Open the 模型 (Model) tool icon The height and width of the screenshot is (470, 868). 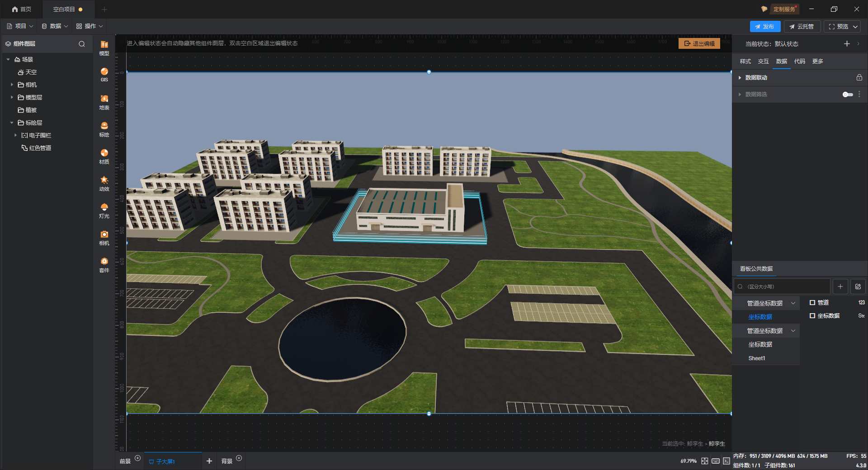[104, 47]
